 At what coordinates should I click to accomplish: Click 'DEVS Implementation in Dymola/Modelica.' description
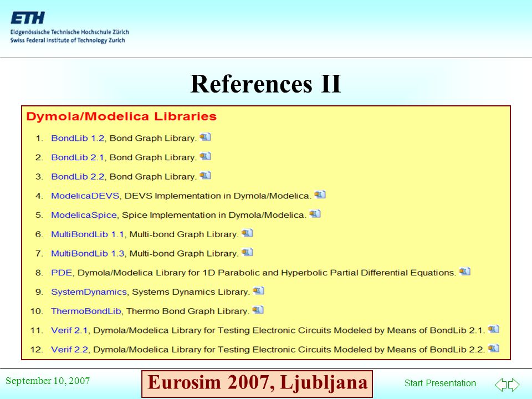tap(218, 196)
